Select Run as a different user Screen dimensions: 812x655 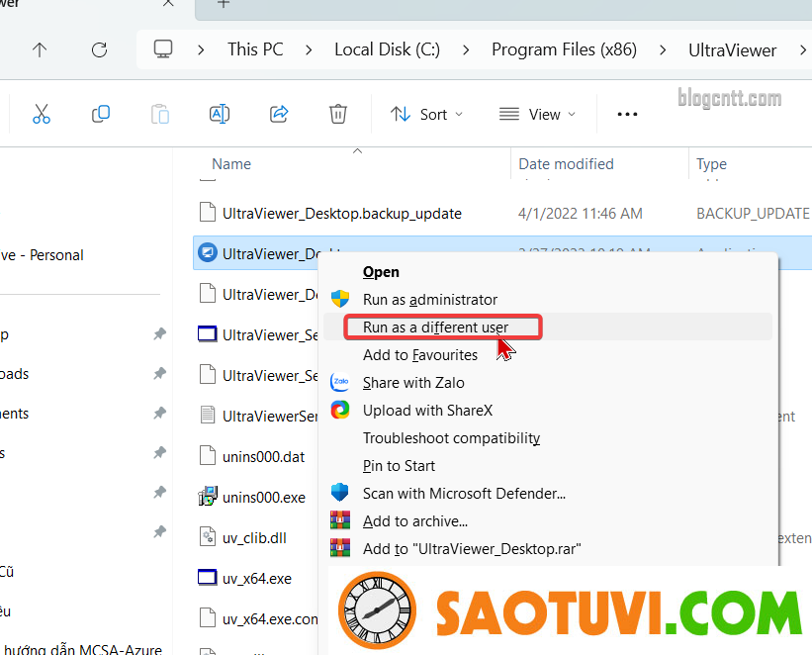pos(435,327)
